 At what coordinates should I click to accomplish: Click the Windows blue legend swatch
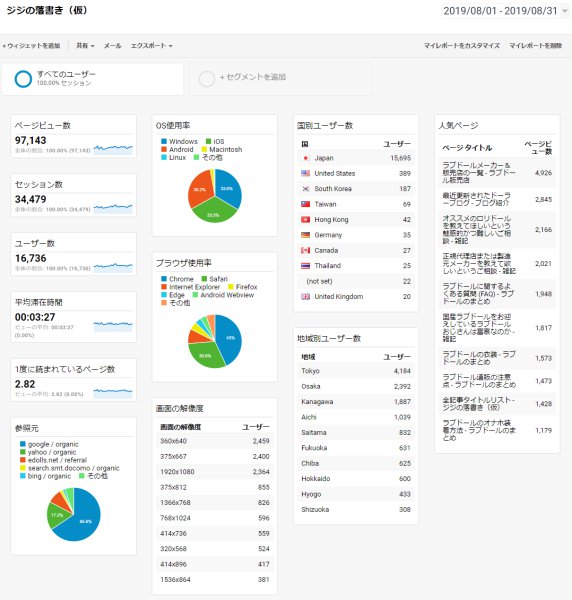tap(164, 141)
